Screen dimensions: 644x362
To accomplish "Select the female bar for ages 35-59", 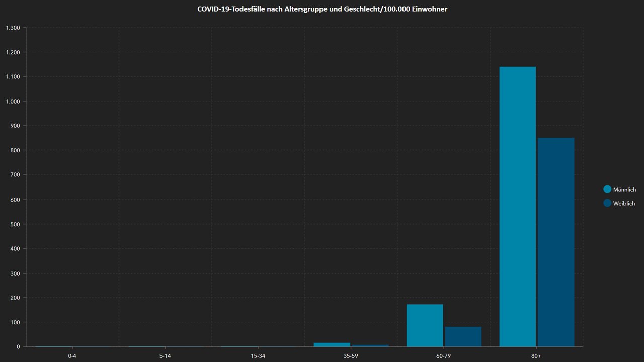I will 370,345.
